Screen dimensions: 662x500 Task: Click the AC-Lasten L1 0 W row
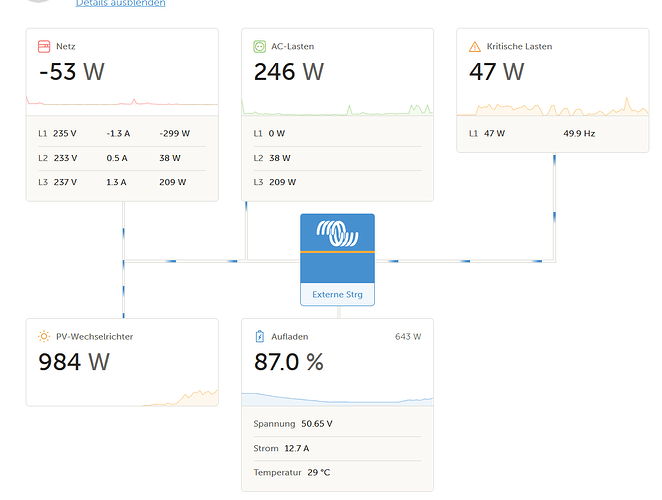337,133
